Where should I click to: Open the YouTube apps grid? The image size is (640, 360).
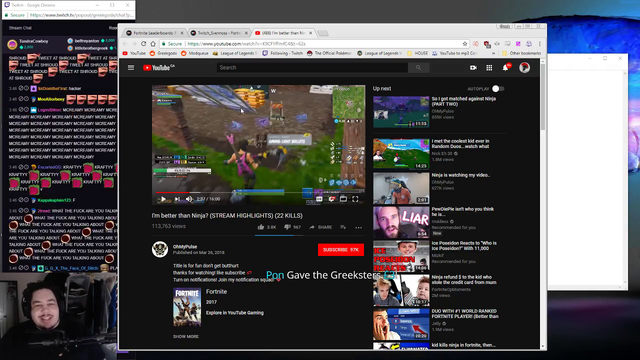click(x=489, y=68)
